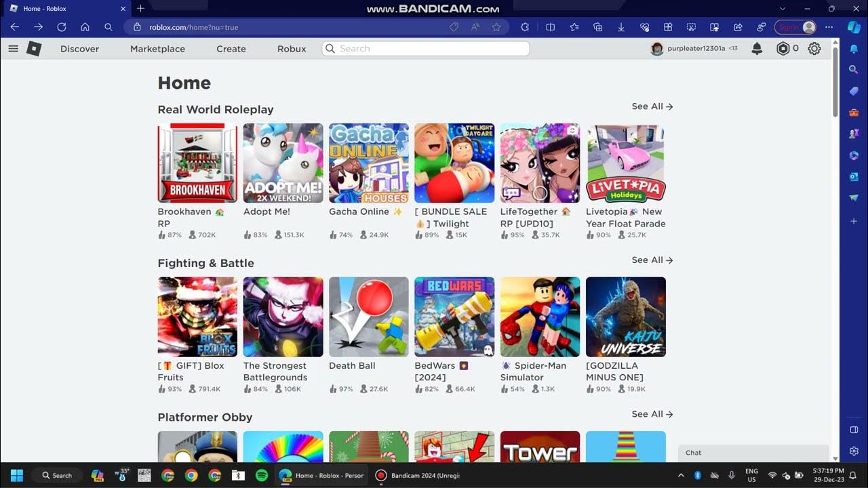
Task: Open the Roblox settings gear
Action: [x=814, y=49]
